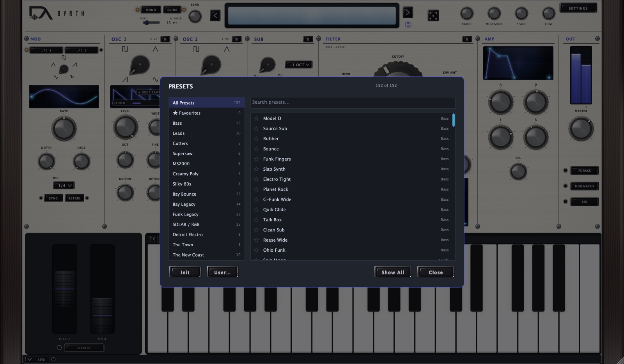Viewport: 624px width, 364px height.
Task: Click the preset list scrollbar
Action: pyautogui.click(x=453, y=120)
